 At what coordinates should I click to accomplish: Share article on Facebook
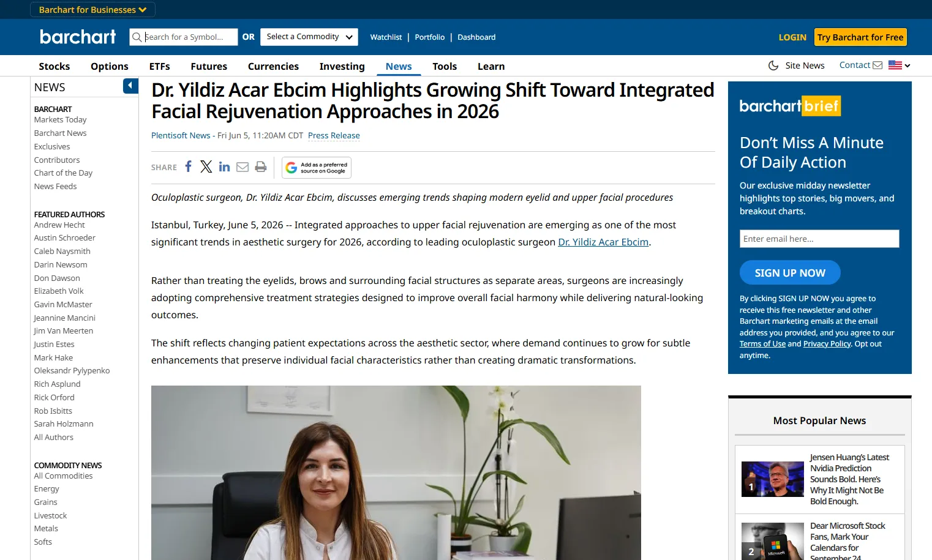189,166
